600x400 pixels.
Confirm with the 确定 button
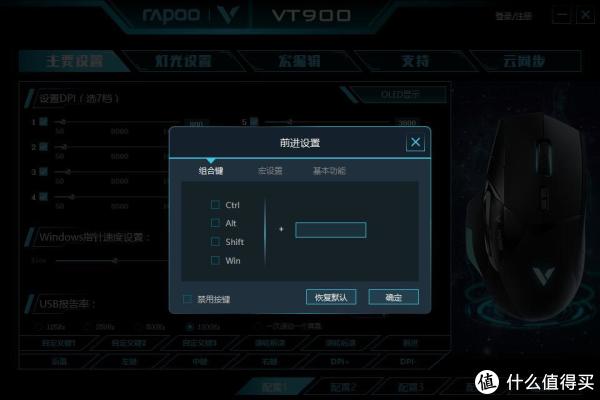(393, 297)
